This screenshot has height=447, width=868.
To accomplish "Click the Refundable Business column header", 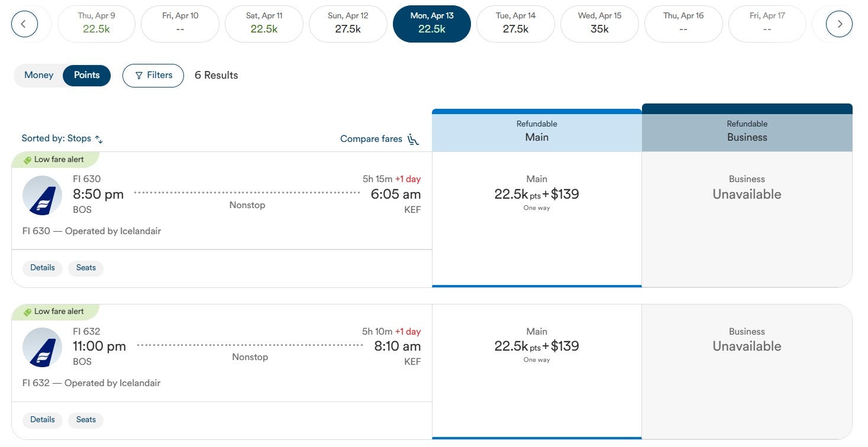I will (x=747, y=130).
